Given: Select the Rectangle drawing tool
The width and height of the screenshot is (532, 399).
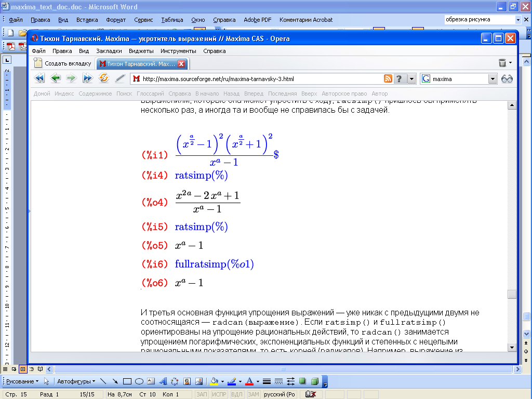Looking at the screenshot, I should (127, 381).
